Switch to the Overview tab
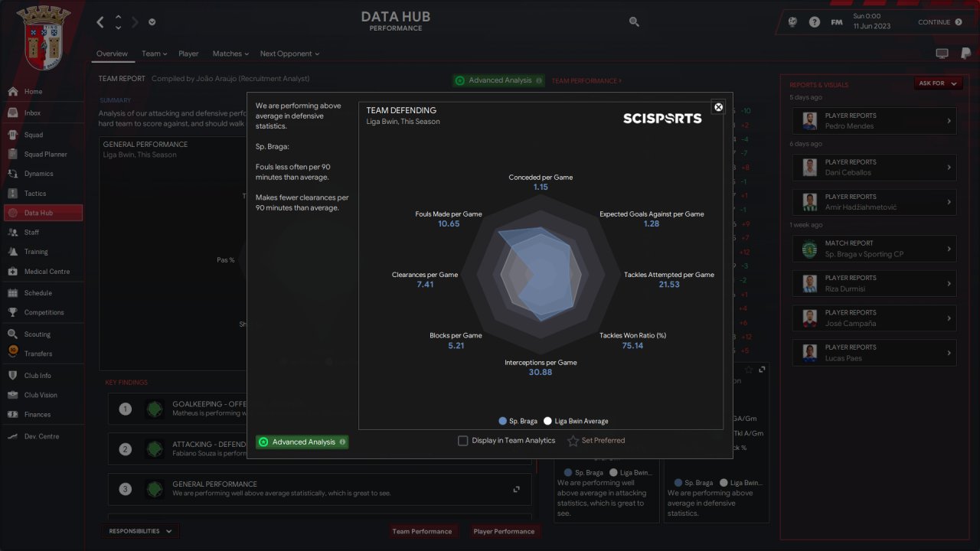The height and width of the screenshot is (551, 980). tap(112, 54)
